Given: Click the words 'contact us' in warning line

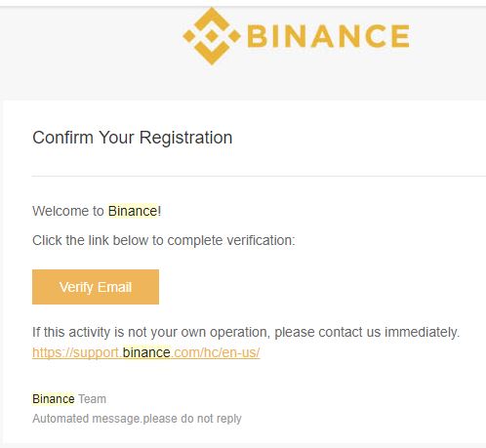Looking at the screenshot, I should coord(349,333).
